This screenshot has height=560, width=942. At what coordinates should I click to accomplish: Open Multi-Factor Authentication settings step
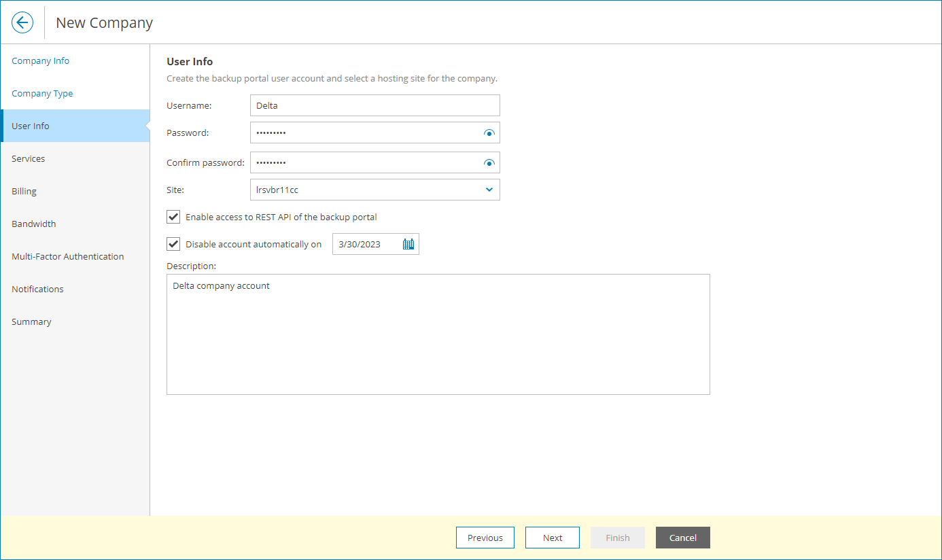(67, 256)
